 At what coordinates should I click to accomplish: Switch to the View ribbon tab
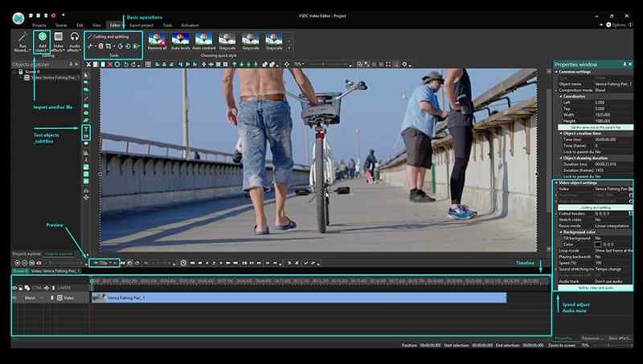click(96, 25)
